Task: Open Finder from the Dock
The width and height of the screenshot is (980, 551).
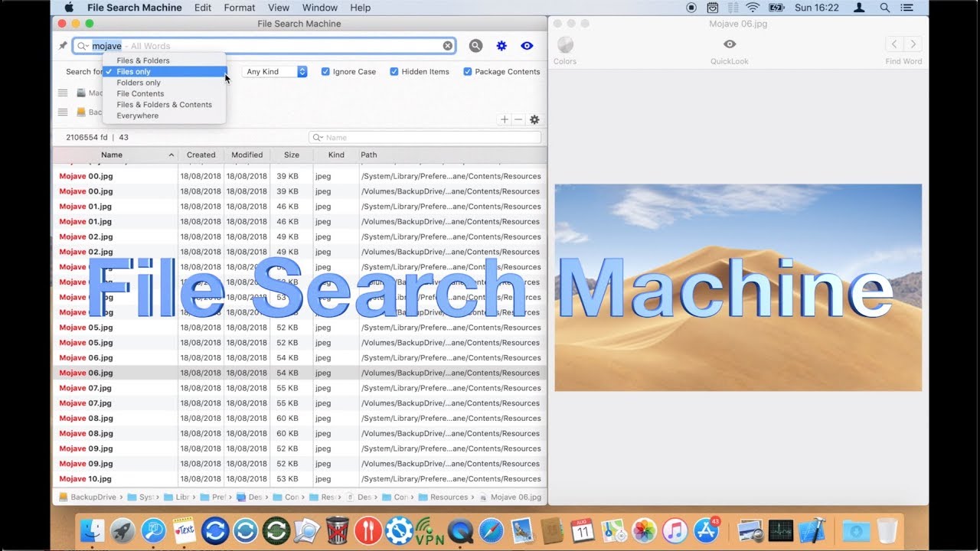Action: [93, 530]
